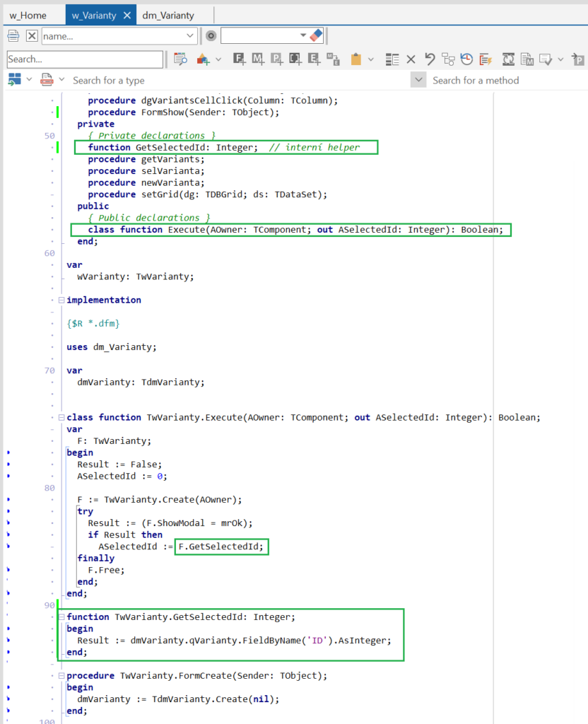588x724 pixels.
Task: Click the round record button icon
Action: coord(211,36)
